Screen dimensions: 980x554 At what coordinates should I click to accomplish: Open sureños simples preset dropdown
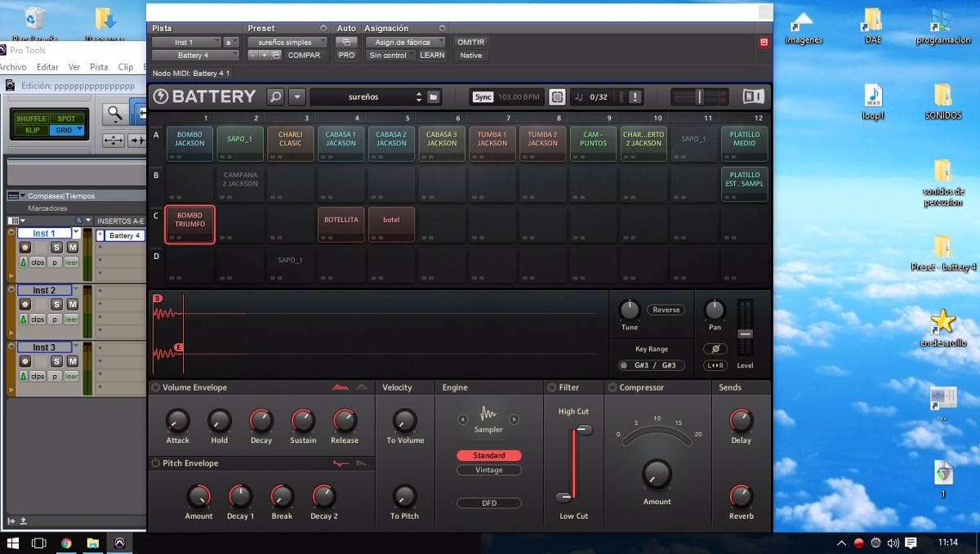(287, 42)
